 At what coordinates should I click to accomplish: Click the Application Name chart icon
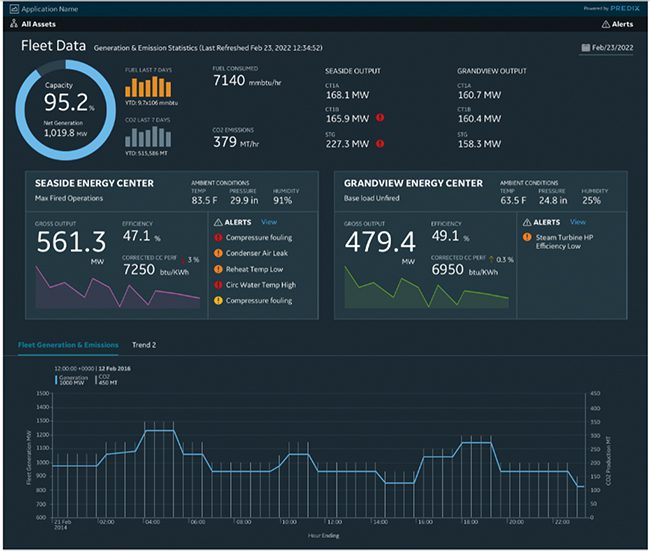(13, 7)
